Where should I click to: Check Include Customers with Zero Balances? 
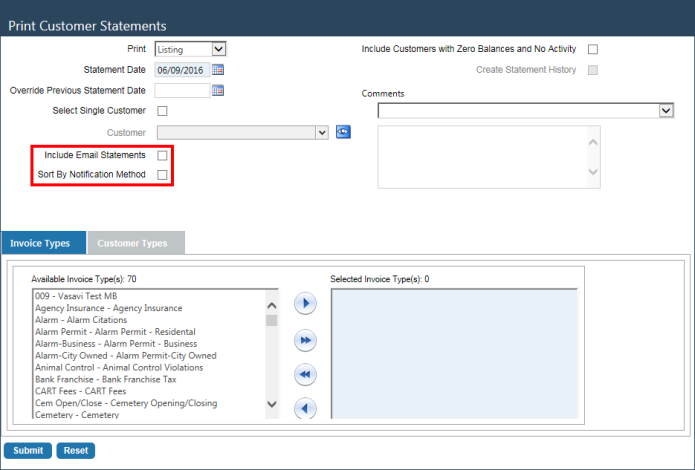pos(593,49)
